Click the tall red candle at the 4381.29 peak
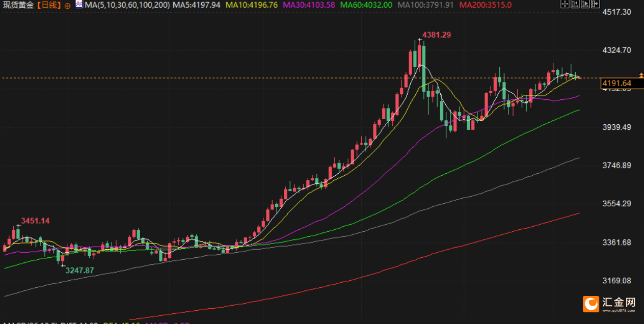644x324 pixels. pyautogui.click(x=419, y=55)
